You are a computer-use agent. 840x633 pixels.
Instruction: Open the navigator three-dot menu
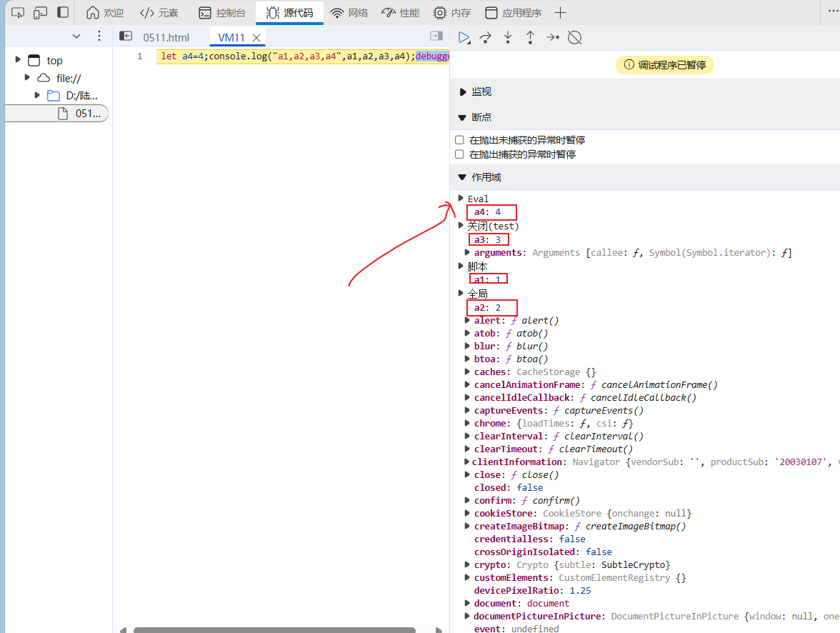[99, 36]
